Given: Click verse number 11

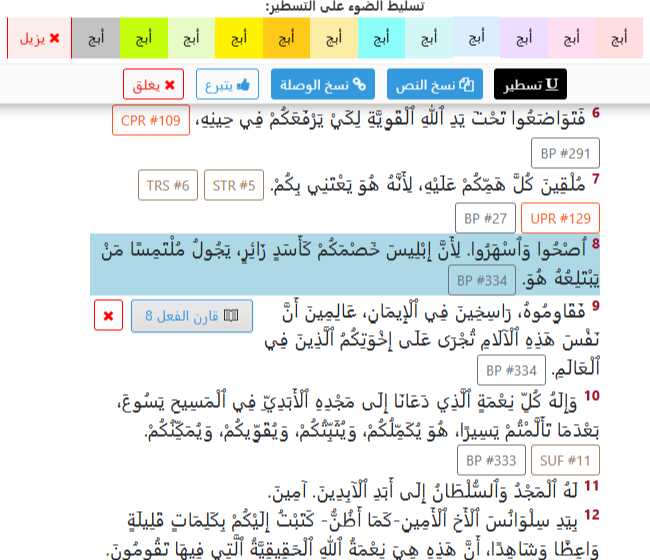Looking at the screenshot, I should 592,485.
